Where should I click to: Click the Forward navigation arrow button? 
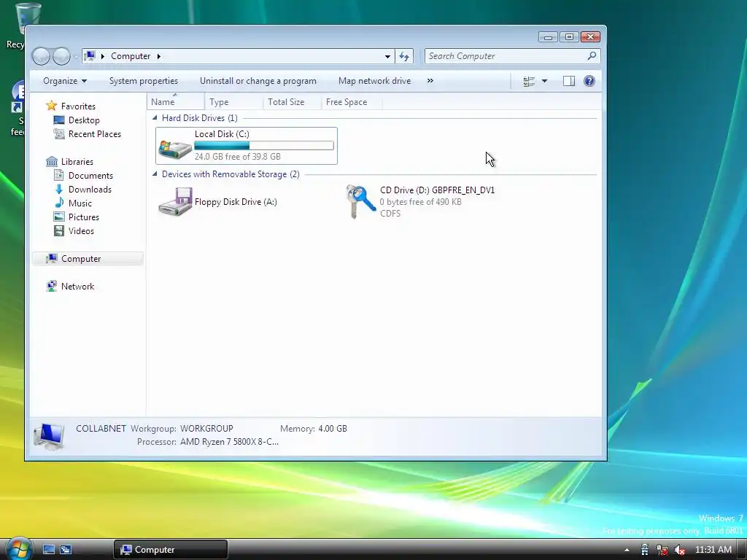[x=61, y=56]
